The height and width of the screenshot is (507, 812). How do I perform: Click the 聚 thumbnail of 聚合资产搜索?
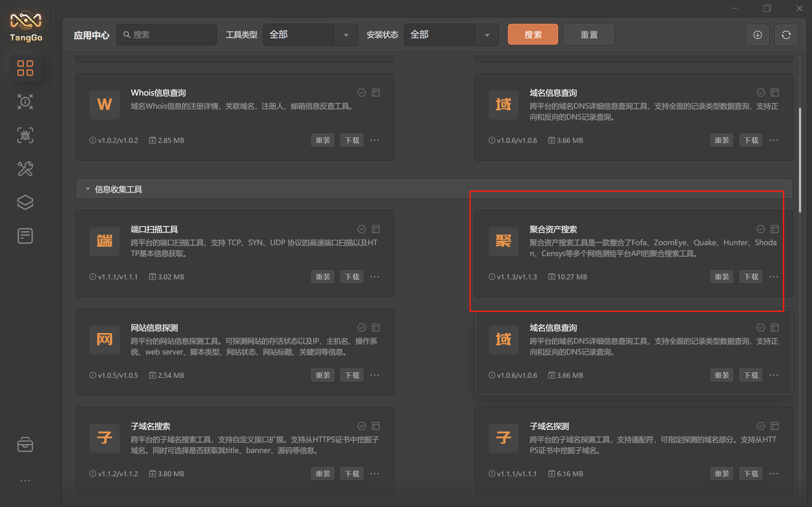coord(504,241)
